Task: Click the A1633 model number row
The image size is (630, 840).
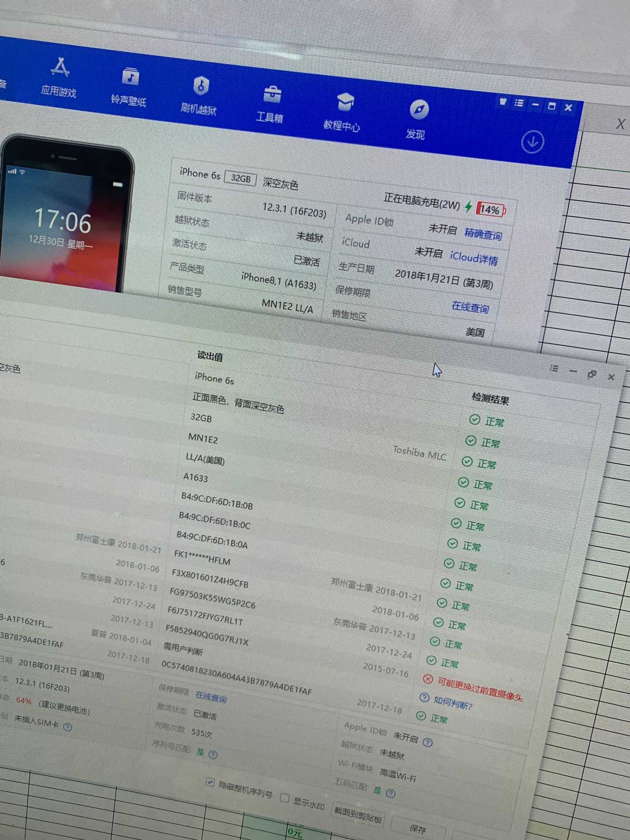Action: coord(196,477)
